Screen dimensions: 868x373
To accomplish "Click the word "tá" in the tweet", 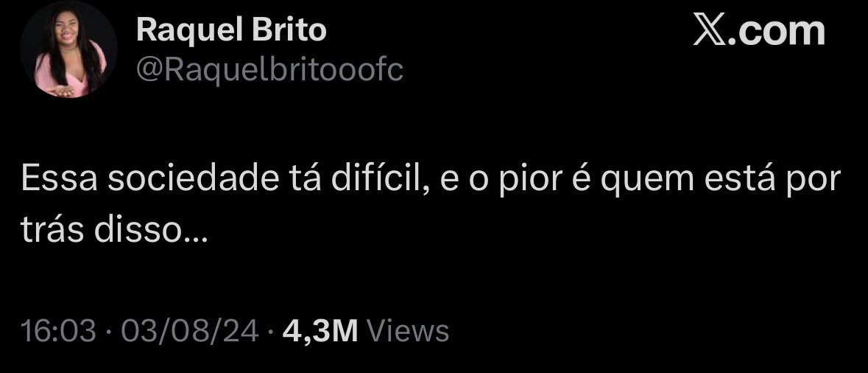I will 305,178.
